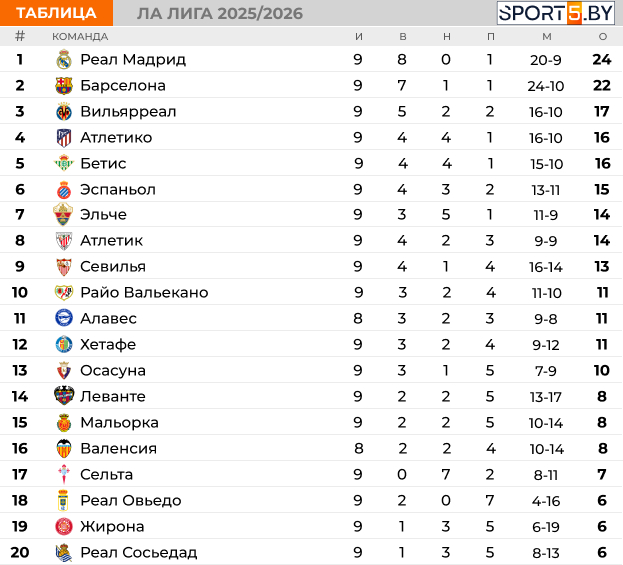Click the points column header О
This screenshot has height=565, width=623.
point(602,36)
